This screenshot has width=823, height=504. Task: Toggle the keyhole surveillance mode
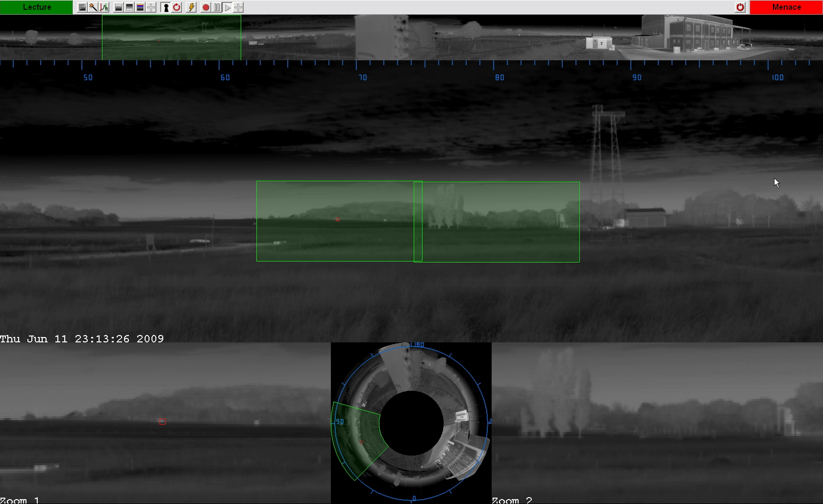(165, 7)
